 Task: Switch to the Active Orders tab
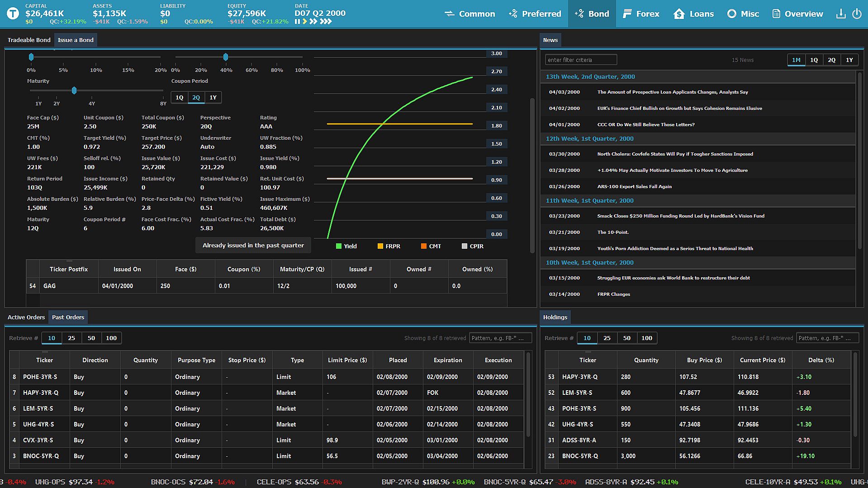26,317
